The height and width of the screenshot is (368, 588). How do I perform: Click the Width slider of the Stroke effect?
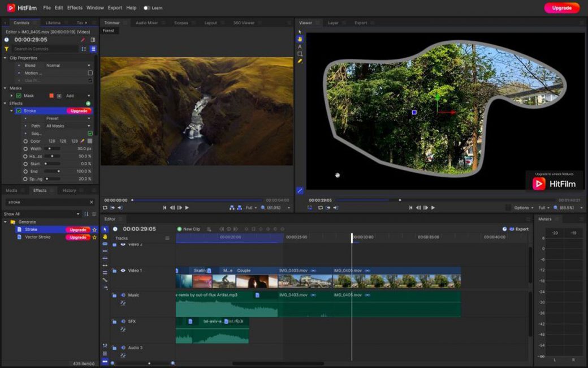pos(50,148)
